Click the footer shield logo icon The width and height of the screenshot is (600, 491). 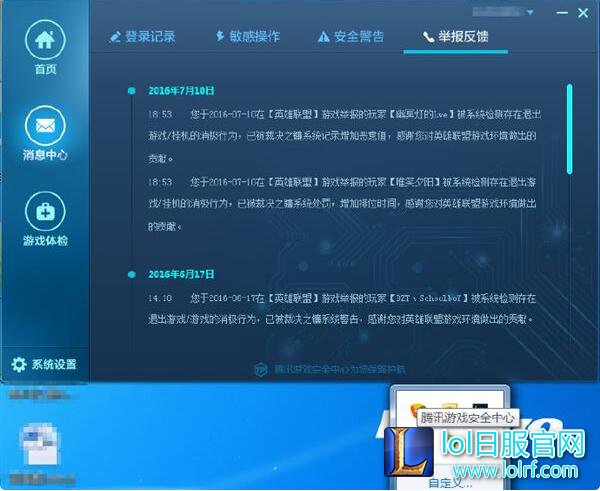(261, 370)
